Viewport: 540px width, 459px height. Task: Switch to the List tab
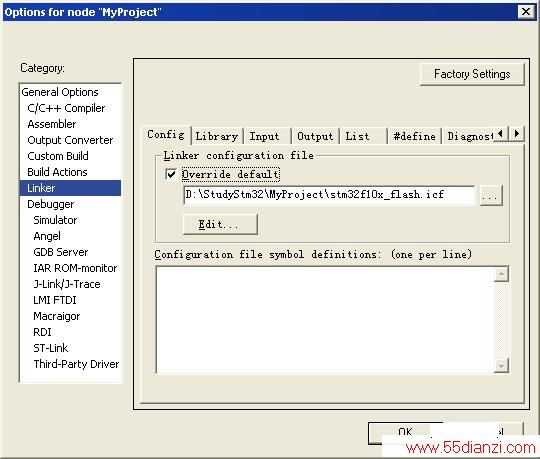pos(363,136)
